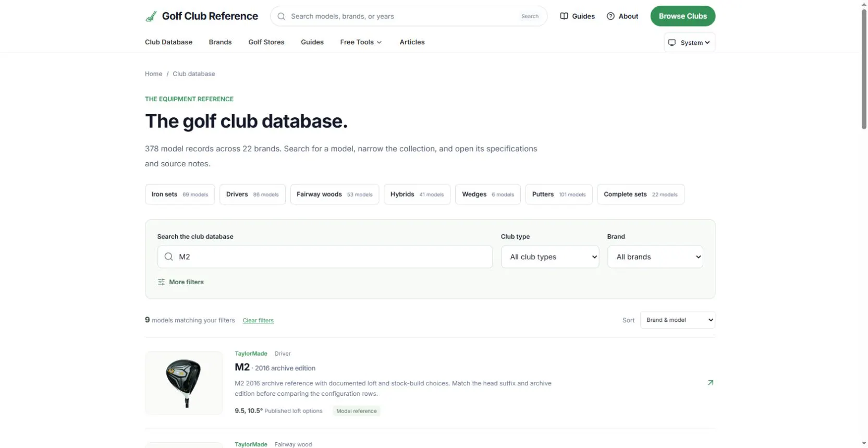
Task: Filter by Putters chip
Action: coord(559,195)
